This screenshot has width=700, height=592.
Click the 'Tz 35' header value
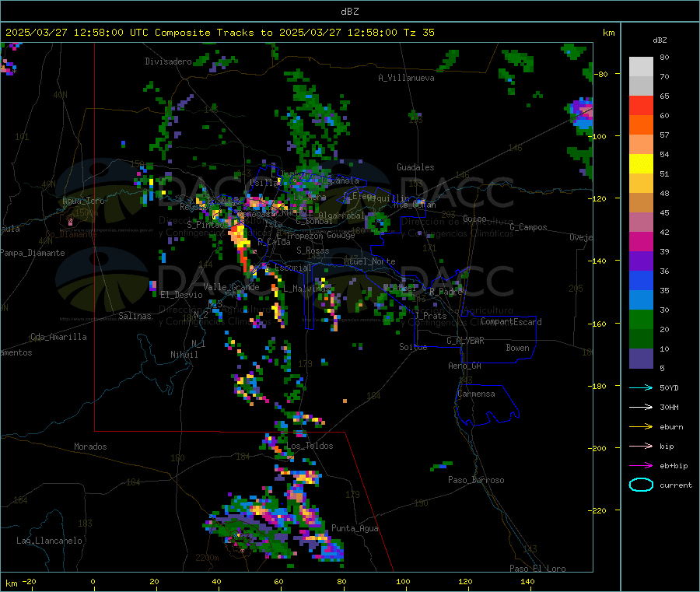pyautogui.click(x=418, y=33)
